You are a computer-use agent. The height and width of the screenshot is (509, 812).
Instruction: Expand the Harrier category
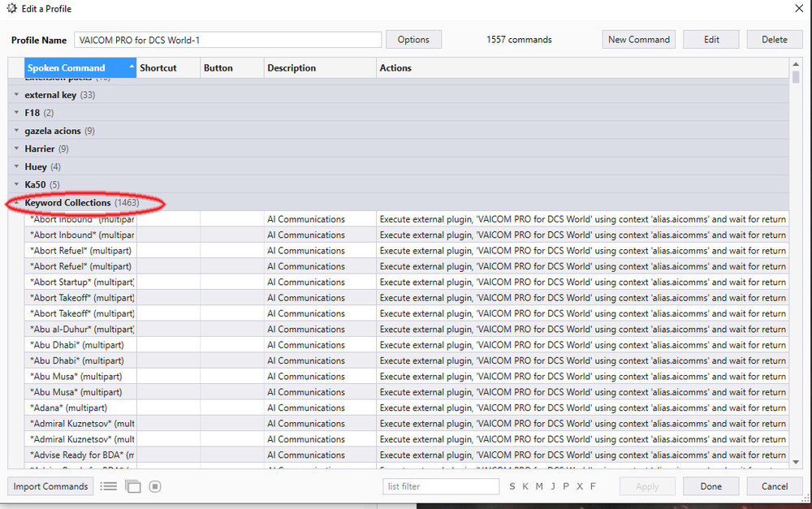(16, 149)
